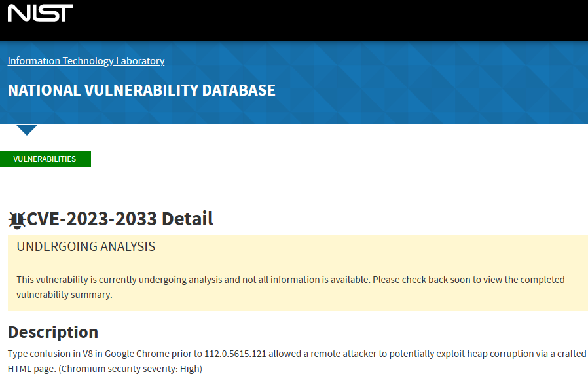Image resolution: width=588 pixels, height=376 pixels.
Task: Click the Description section heading
Action: pos(53,331)
